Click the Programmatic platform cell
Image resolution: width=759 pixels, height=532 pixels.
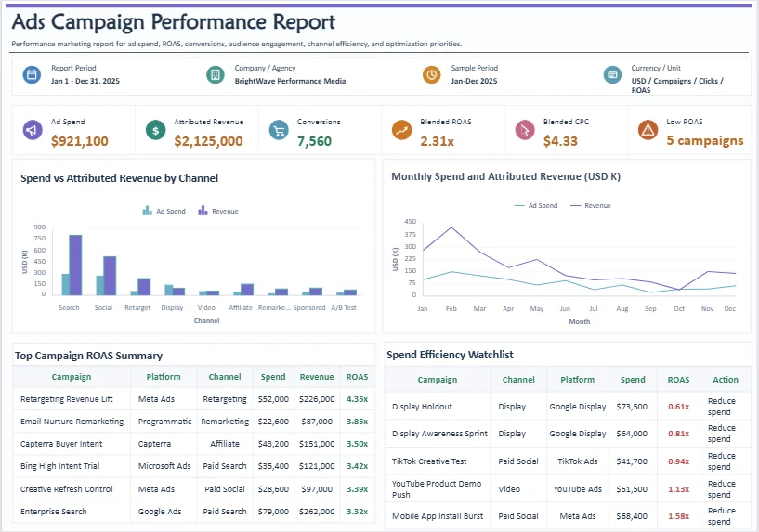164,422
